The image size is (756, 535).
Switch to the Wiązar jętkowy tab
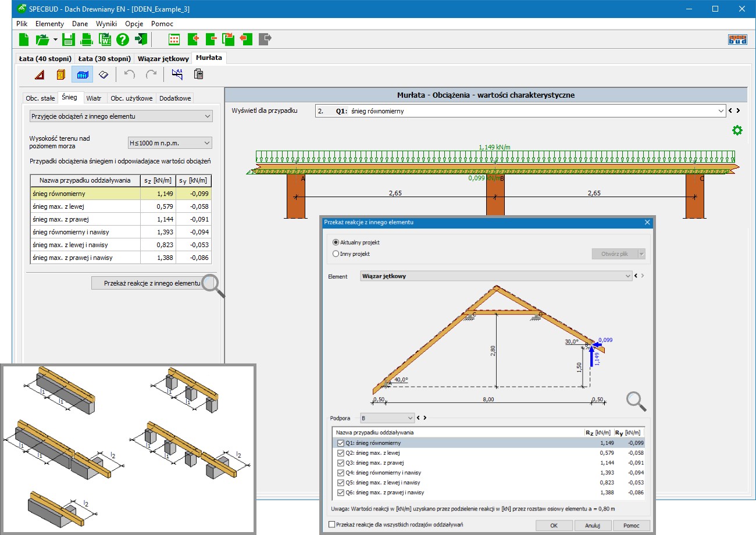(163, 59)
